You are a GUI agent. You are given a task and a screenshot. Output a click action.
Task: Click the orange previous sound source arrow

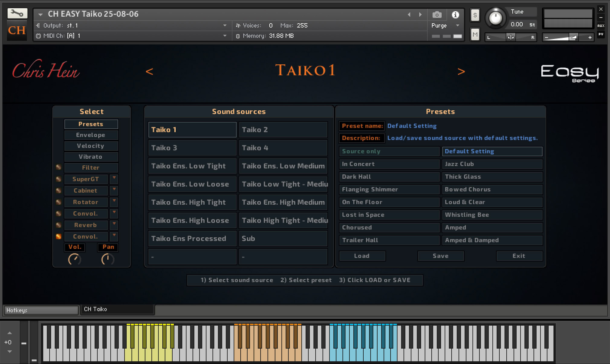(149, 71)
